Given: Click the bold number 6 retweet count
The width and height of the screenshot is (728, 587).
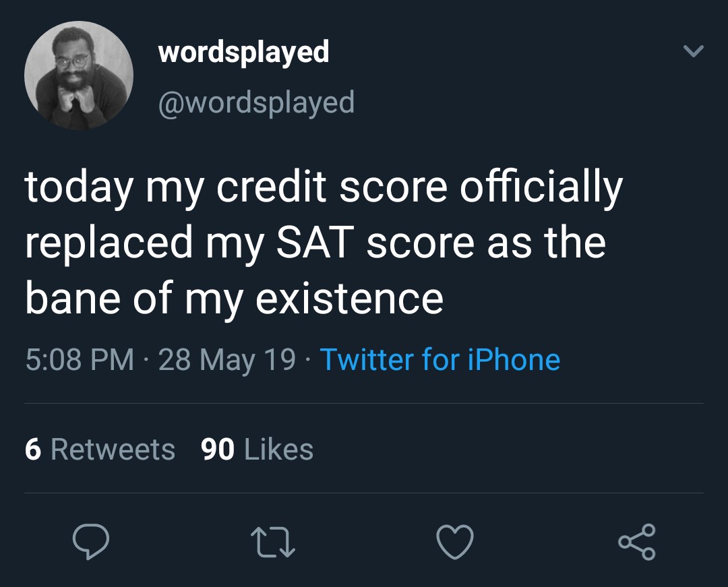Looking at the screenshot, I should tap(33, 450).
